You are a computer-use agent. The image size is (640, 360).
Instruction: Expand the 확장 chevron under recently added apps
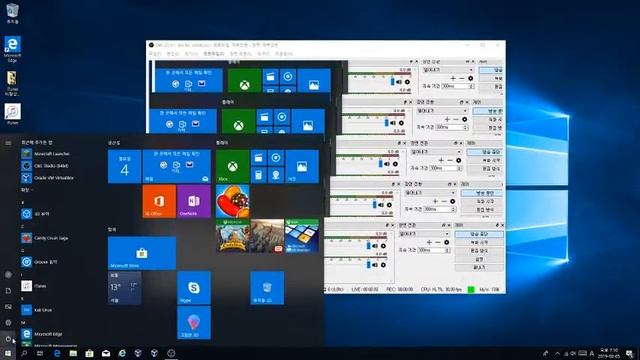tap(27, 190)
